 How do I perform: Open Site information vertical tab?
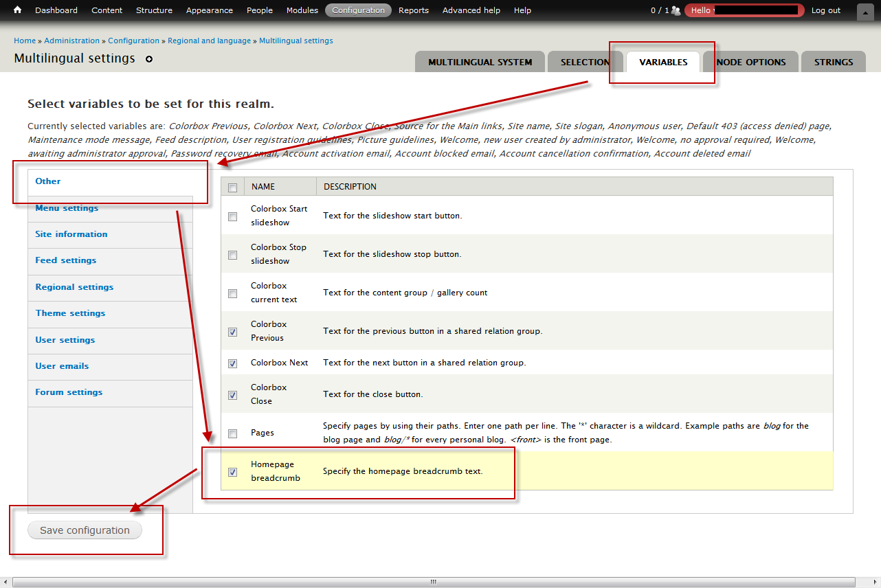click(x=71, y=234)
